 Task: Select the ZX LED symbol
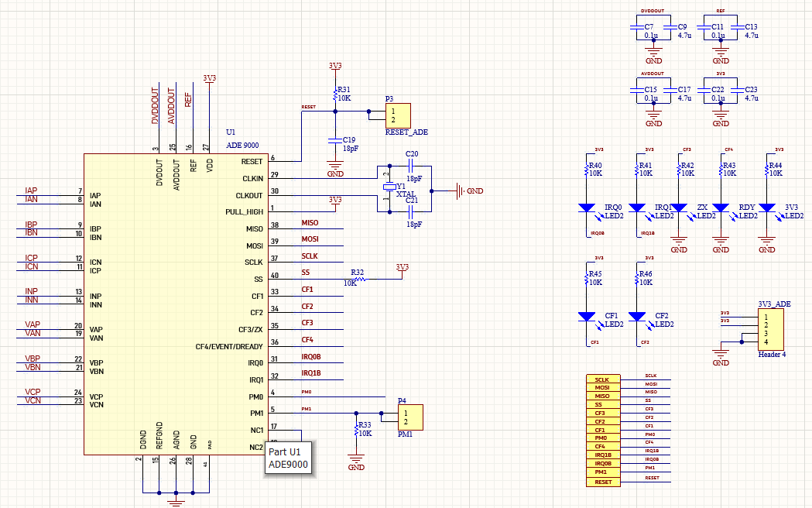coord(679,208)
